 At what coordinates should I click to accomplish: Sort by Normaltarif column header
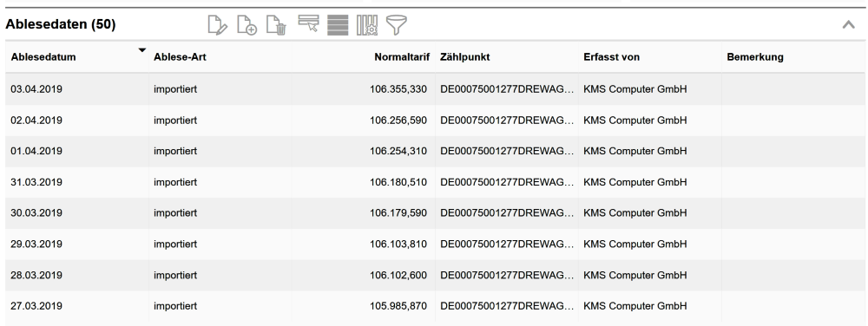402,57
